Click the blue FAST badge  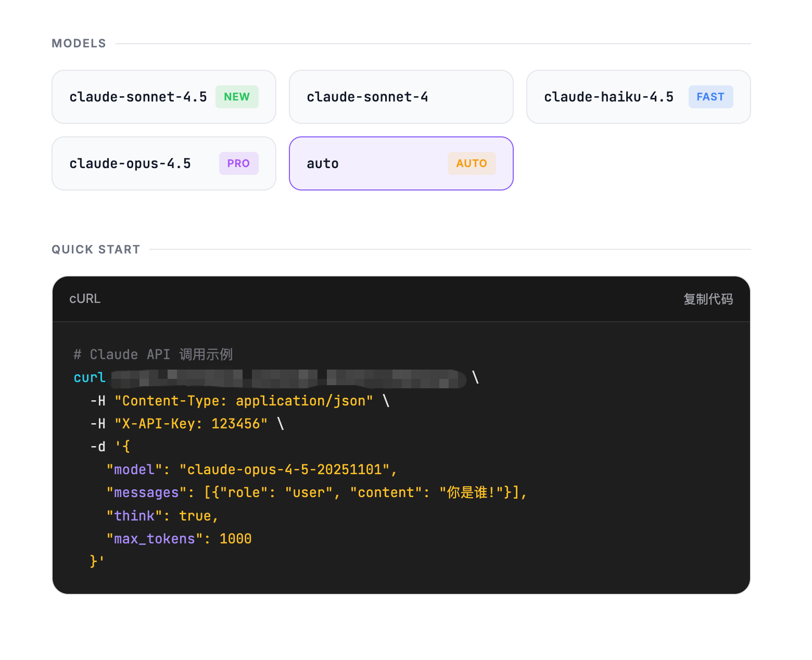710,97
